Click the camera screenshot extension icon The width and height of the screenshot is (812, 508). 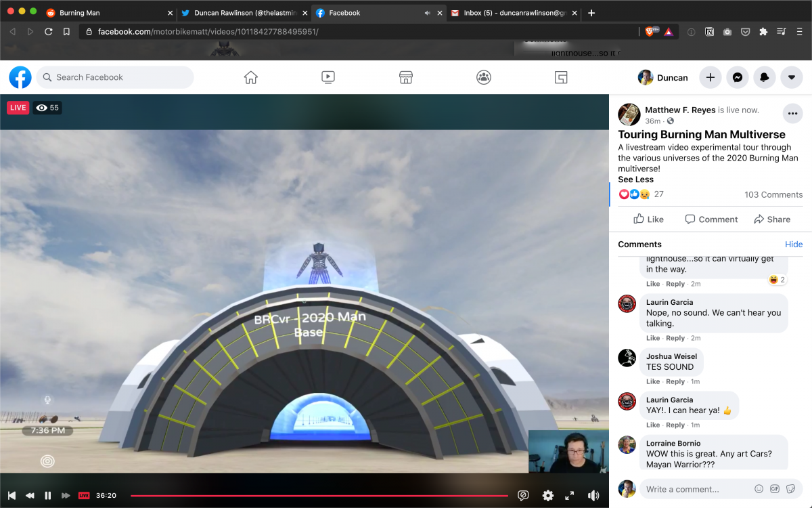[727, 31]
